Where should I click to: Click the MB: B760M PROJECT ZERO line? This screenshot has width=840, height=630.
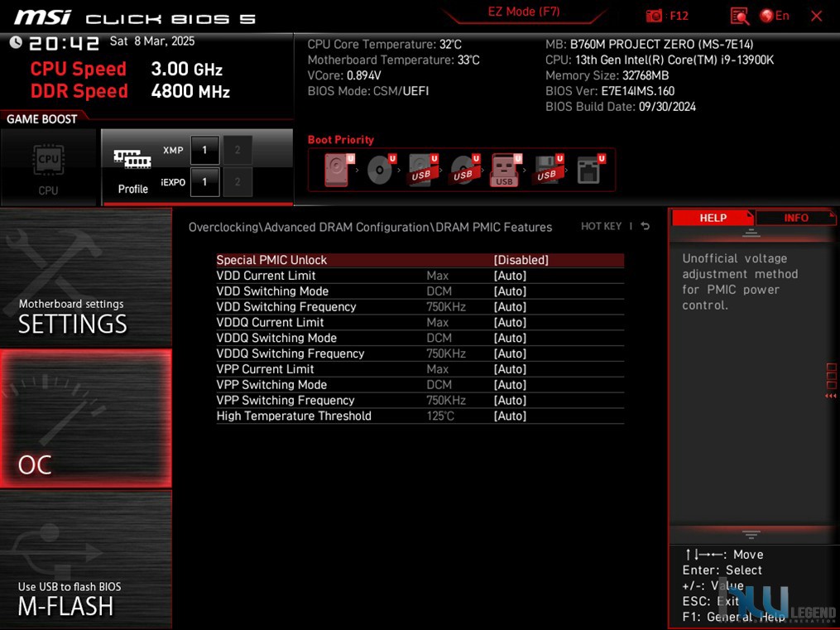650,44
